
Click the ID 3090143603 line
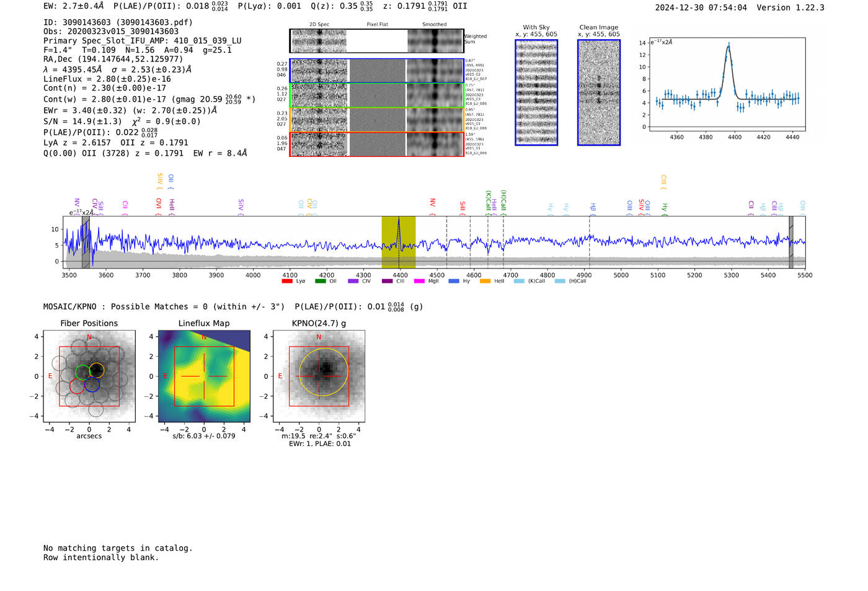[118, 22]
